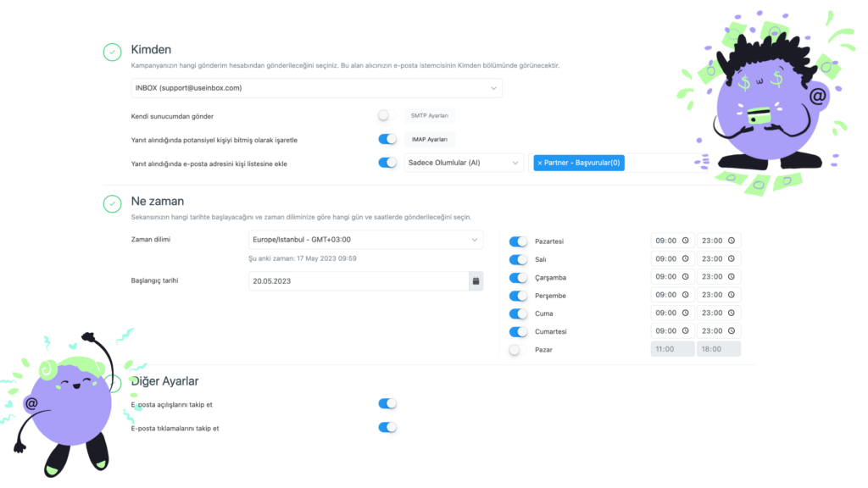The height and width of the screenshot is (488, 868).
Task: Turn on the Pazar day toggle
Action: (x=518, y=349)
